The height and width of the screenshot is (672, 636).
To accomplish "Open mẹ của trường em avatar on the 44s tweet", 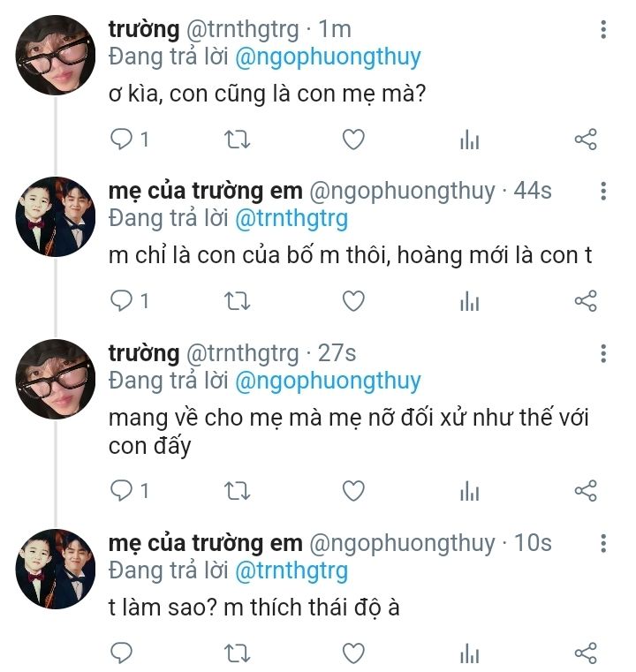I will tap(56, 217).
